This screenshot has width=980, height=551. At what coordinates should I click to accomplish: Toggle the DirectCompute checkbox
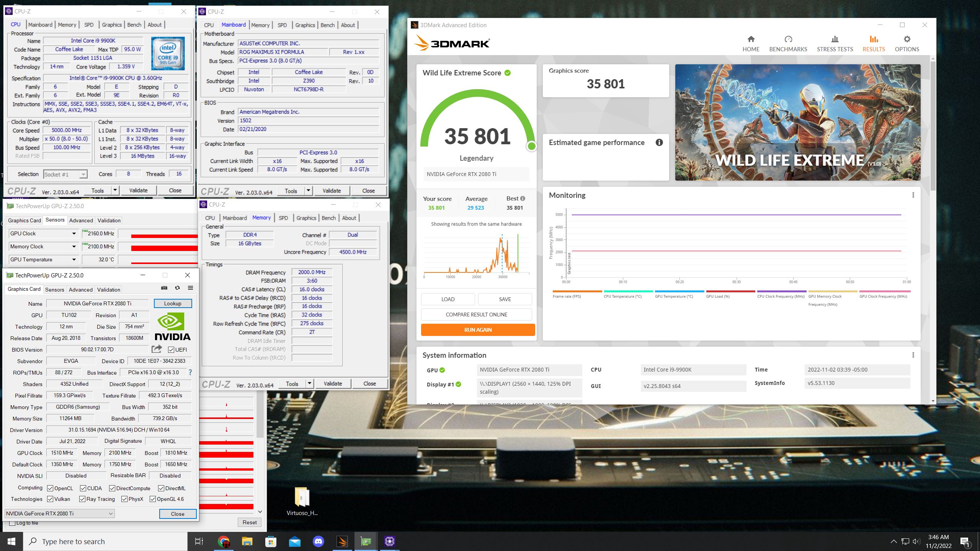coord(112,488)
